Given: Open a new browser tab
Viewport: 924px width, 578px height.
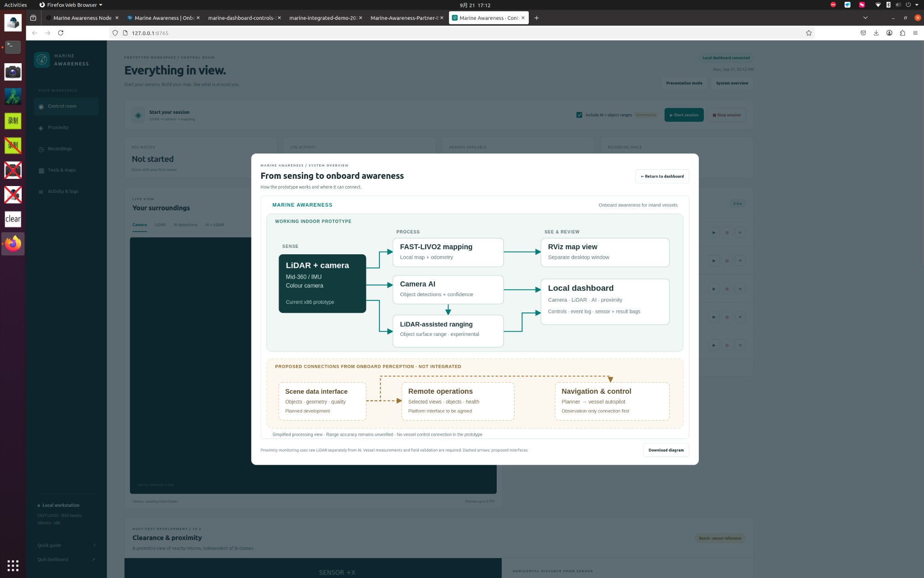Looking at the screenshot, I should click(536, 18).
